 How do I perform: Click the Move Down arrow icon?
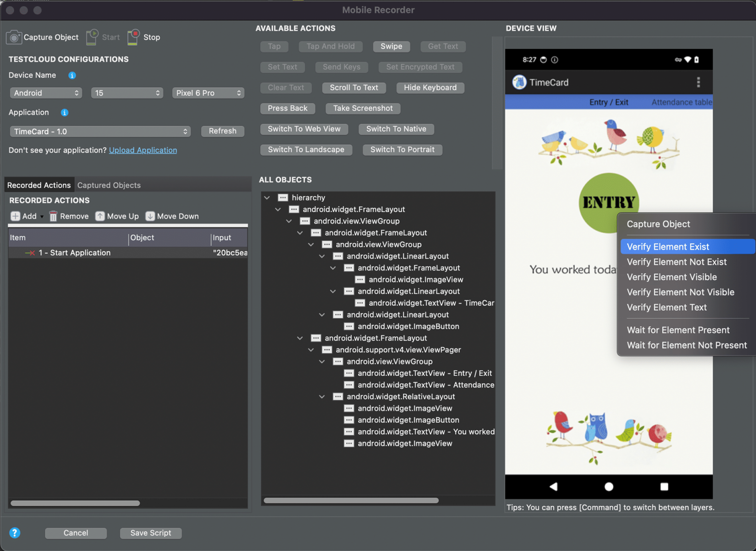click(150, 216)
